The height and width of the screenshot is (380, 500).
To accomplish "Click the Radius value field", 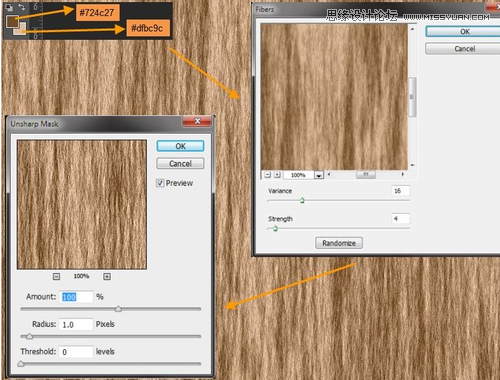I will [x=76, y=324].
